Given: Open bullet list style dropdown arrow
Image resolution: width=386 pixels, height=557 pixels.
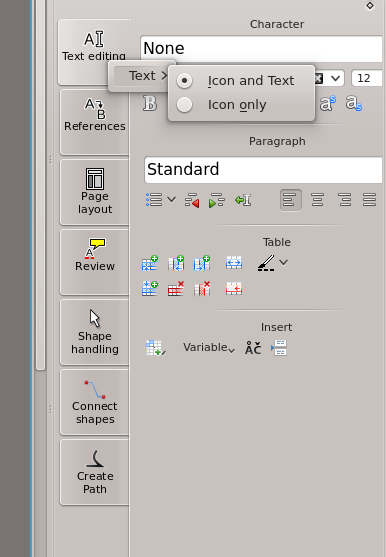Looking at the screenshot, I should point(172,199).
